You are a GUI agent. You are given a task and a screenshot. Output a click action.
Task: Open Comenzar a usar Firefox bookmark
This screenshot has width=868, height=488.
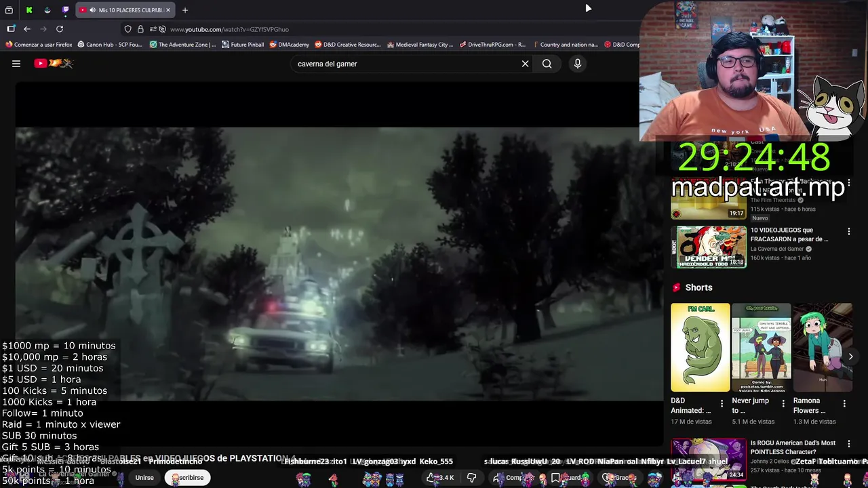pyautogui.click(x=39, y=45)
